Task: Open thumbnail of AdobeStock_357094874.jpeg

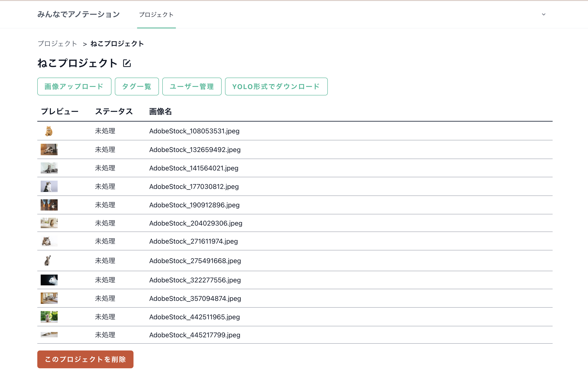Action: [49, 298]
